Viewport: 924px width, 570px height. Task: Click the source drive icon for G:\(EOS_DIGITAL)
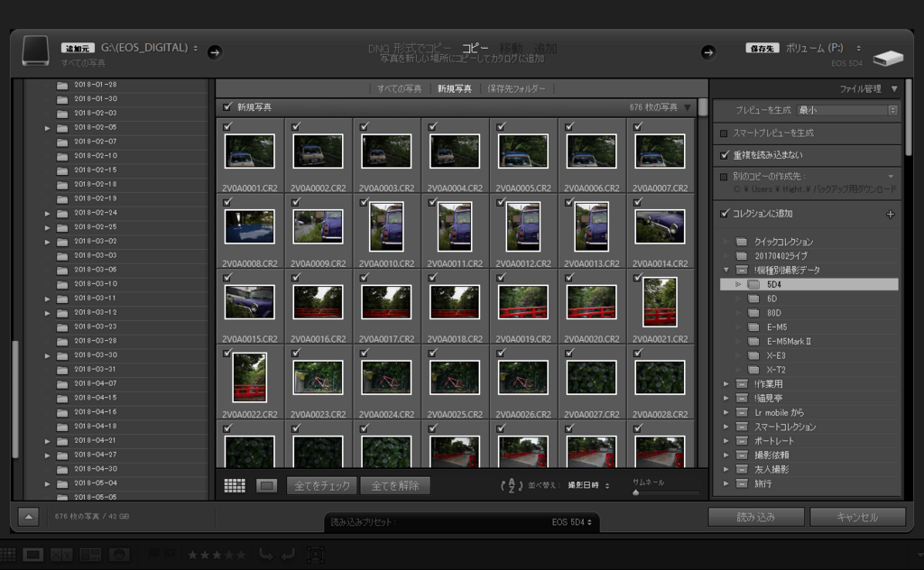pyautogui.click(x=35, y=51)
